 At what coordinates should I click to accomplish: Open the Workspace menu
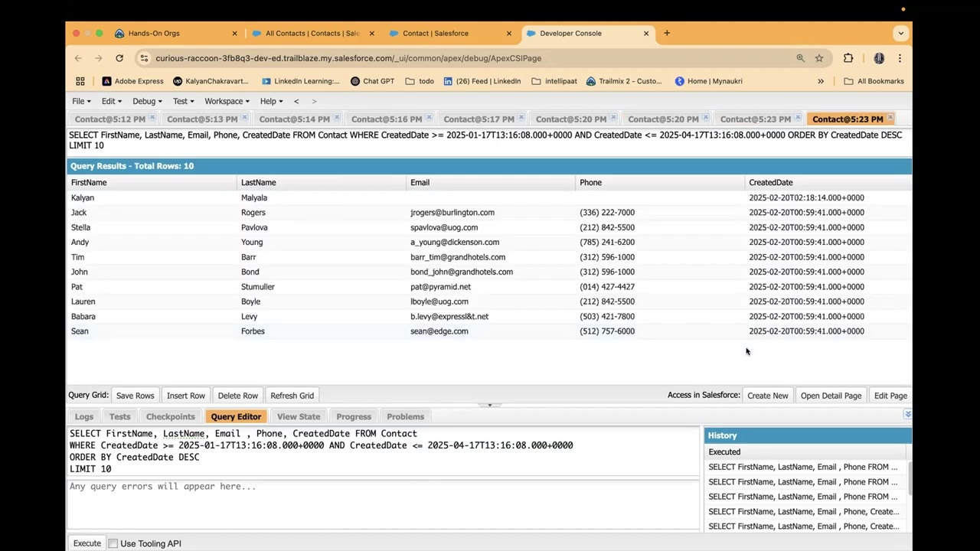click(x=227, y=101)
